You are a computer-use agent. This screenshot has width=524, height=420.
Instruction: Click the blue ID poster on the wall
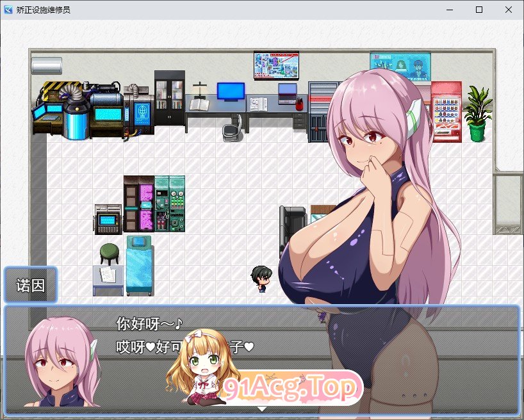[400, 66]
